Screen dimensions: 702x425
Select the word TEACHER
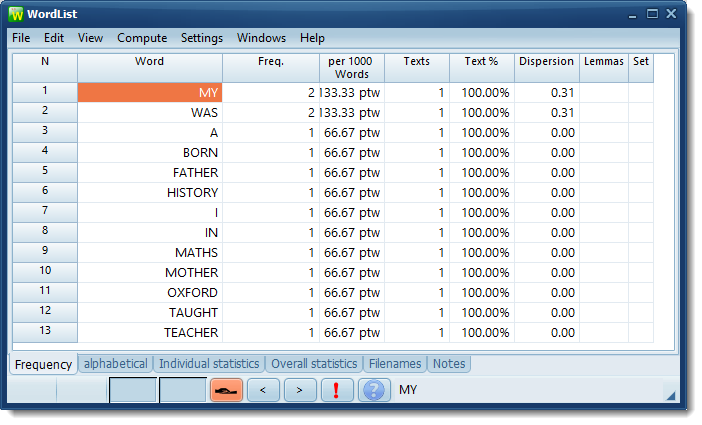[150, 333]
